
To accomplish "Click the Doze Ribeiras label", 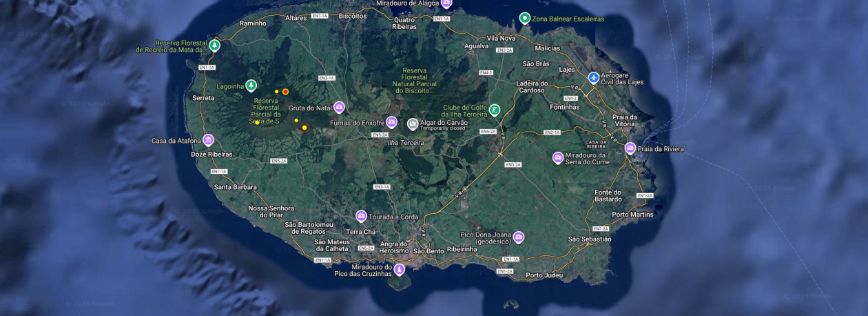I will (x=211, y=155).
